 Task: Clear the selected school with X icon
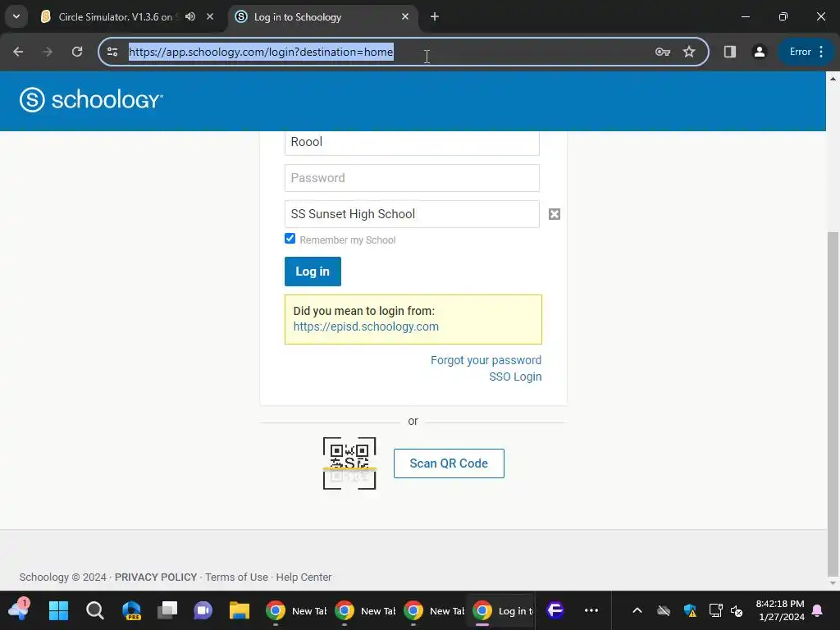(x=555, y=214)
